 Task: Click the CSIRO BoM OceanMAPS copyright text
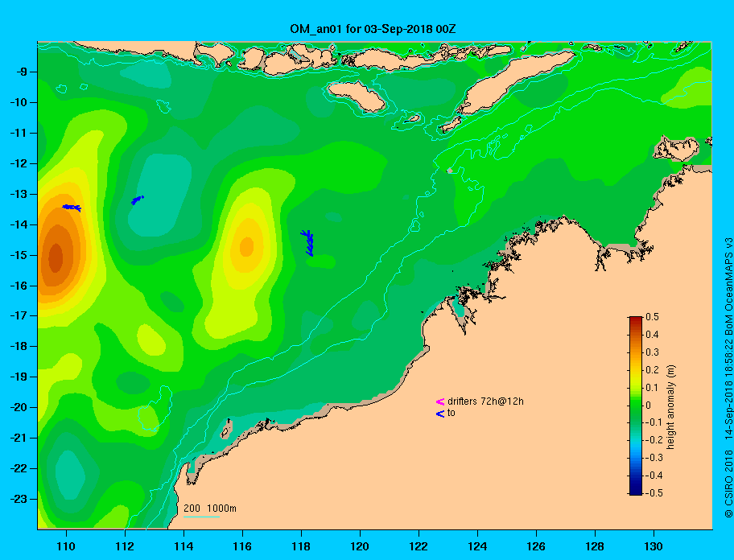click(728, 377)
